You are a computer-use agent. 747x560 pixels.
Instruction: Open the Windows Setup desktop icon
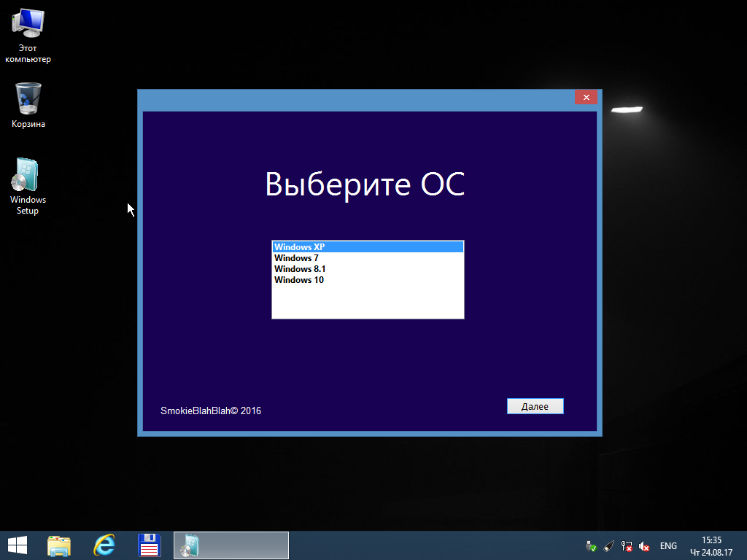(x=26, y=175)
